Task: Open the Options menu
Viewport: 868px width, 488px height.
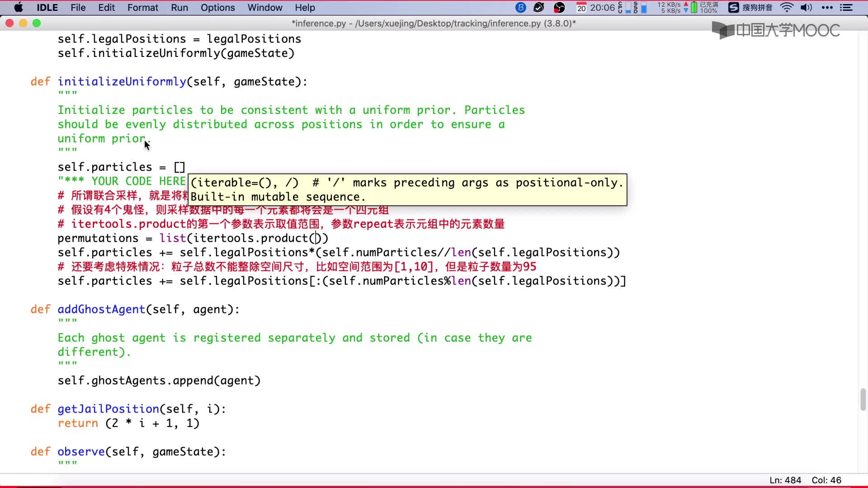Action: pos(218,8)
